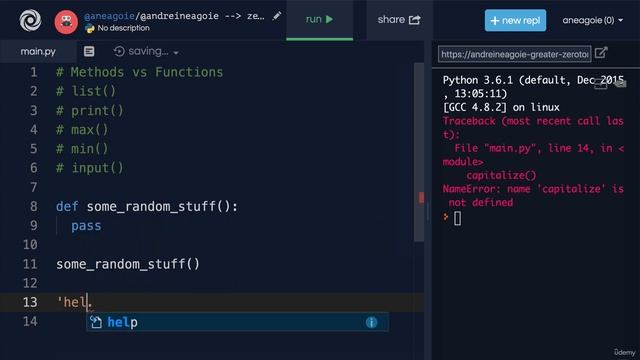640x360 pixels.
Task: Click line number 14 in gutter
Action: [x=30, y=321]
